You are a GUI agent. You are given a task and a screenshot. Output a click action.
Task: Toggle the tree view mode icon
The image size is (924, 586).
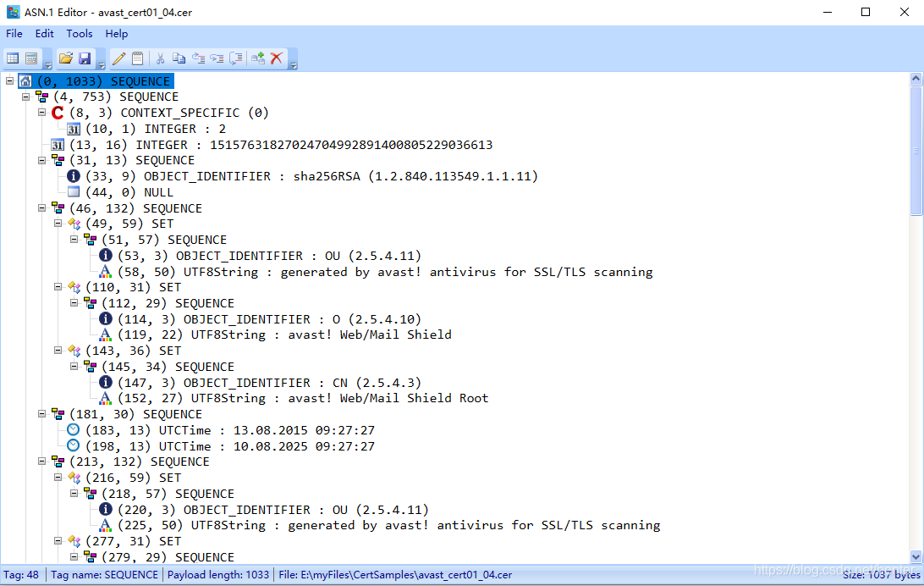click(x=12, y=58)
